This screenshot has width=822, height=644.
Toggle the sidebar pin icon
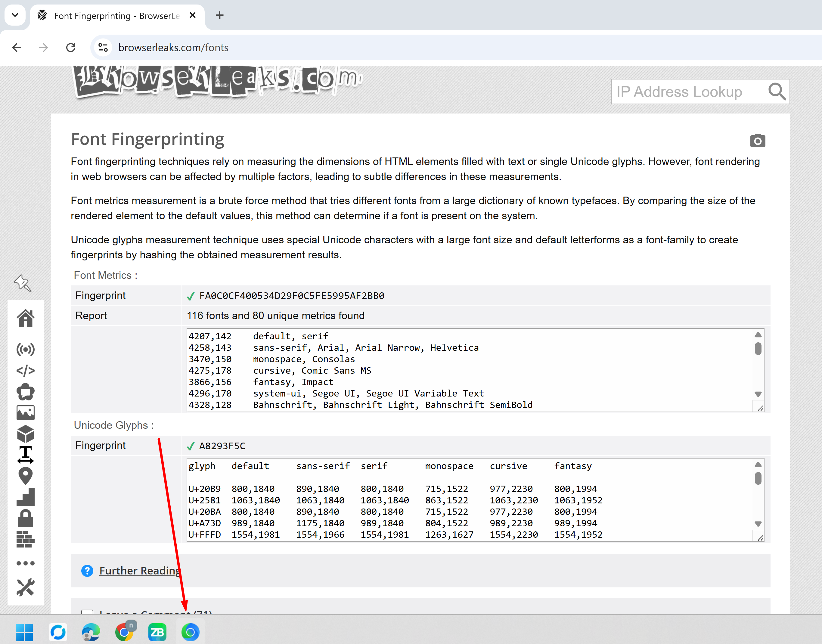coord(22,283)
